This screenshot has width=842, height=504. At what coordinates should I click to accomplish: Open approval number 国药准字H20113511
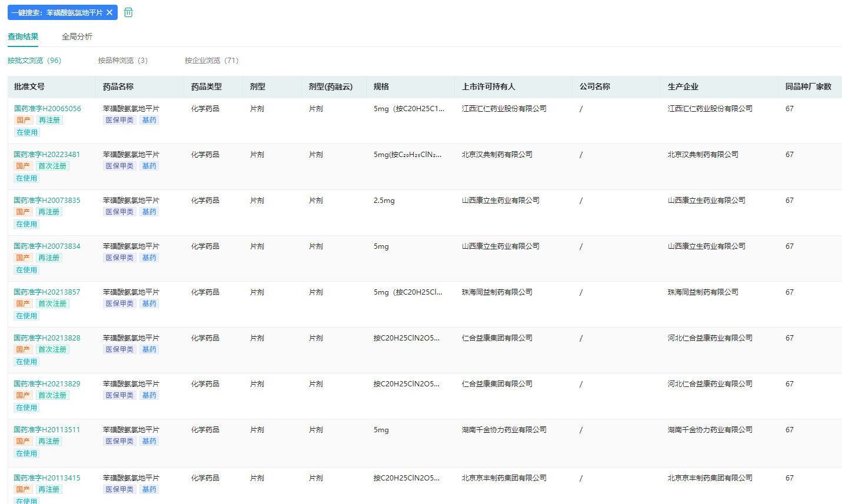coord(47,430)
